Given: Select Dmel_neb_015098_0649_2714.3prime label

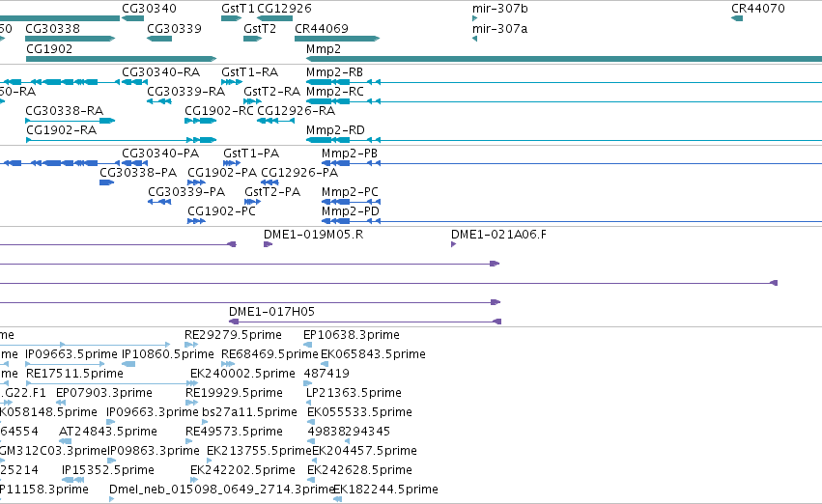Looking at the screenshot, I should pos(221,490).
